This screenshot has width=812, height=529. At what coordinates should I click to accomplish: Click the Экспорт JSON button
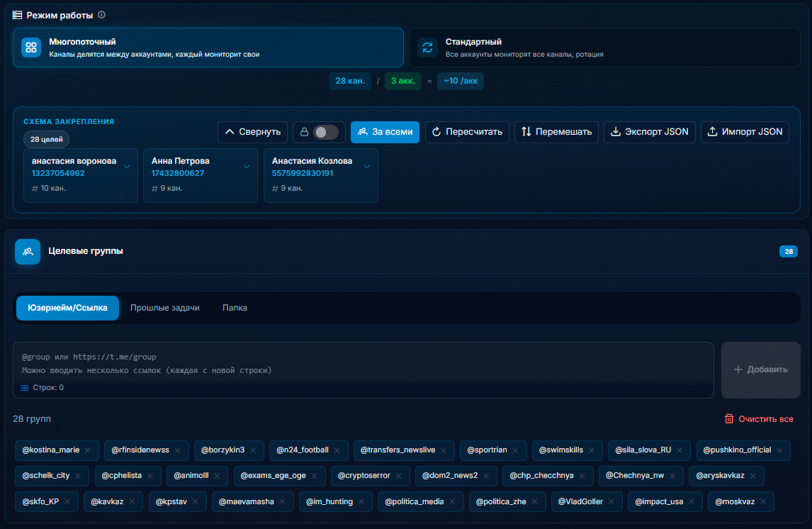click(650, 132)
